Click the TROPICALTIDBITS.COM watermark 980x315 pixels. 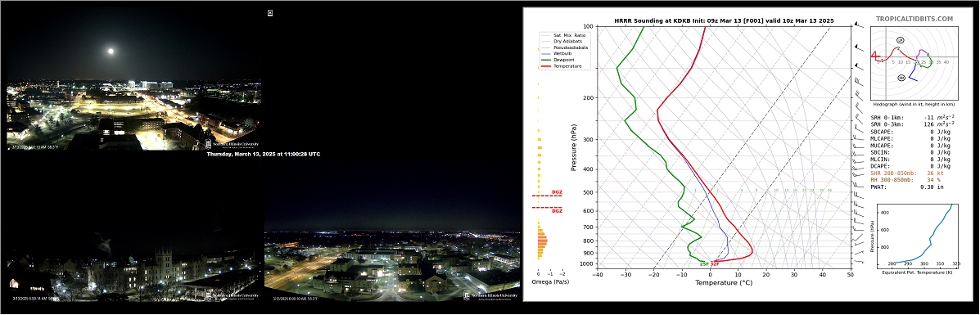915,20
